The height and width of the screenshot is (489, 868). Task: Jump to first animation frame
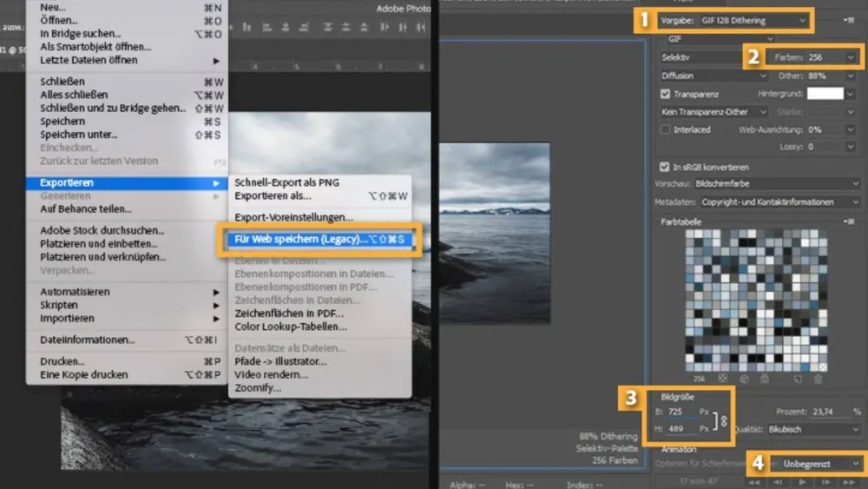coord(754,482)
